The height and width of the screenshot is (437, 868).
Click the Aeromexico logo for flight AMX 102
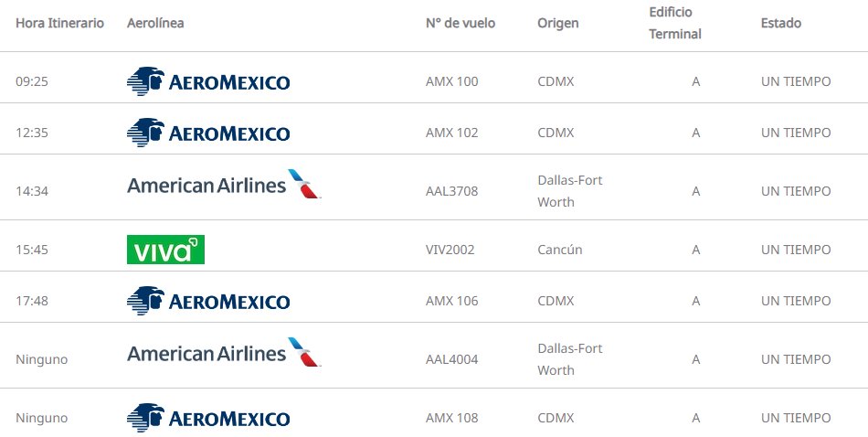[208, 133]
